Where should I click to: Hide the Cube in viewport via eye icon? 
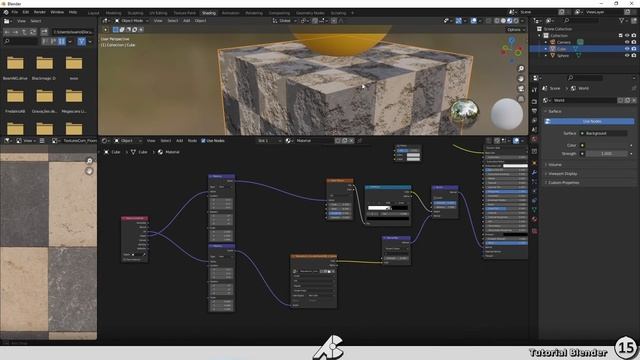coord(627,49)
